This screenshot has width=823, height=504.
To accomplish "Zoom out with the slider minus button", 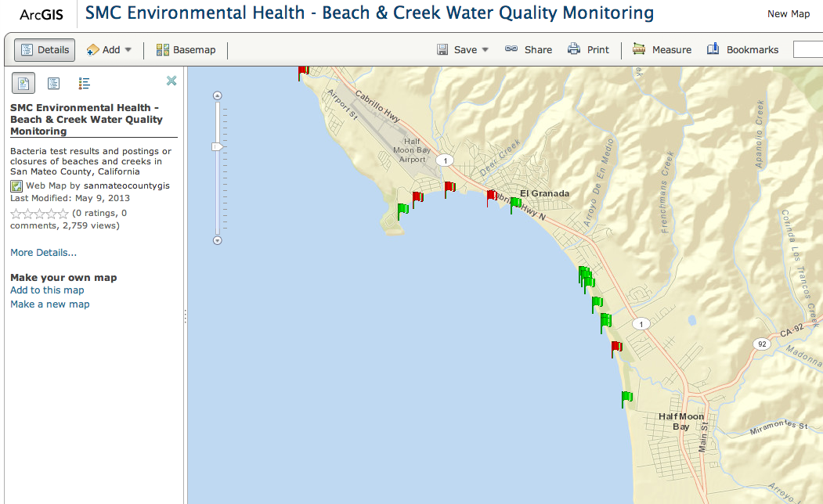I will (x=217, y=241).
